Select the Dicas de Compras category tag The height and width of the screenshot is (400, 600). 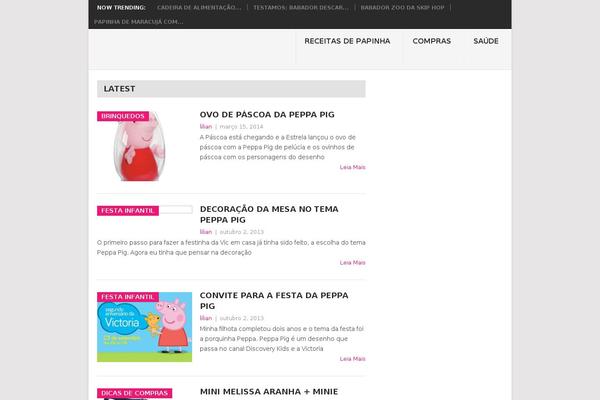click(x=134, y=393)
